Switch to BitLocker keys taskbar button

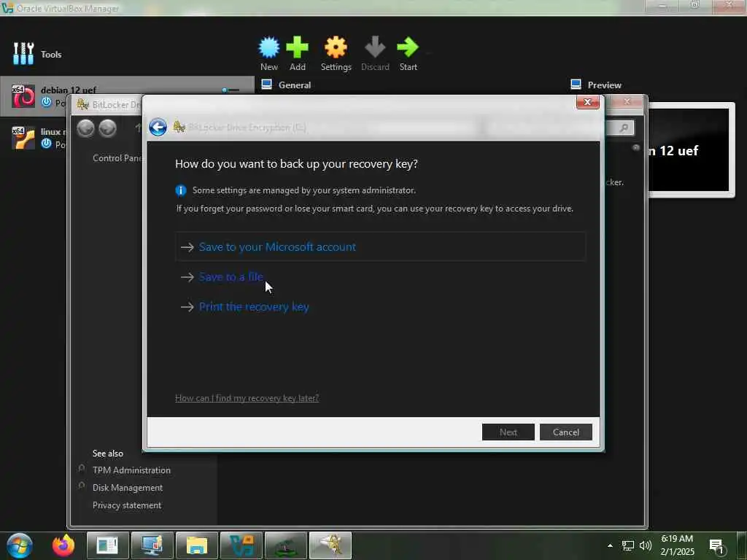pyautogui.click(x=330, y=545)
